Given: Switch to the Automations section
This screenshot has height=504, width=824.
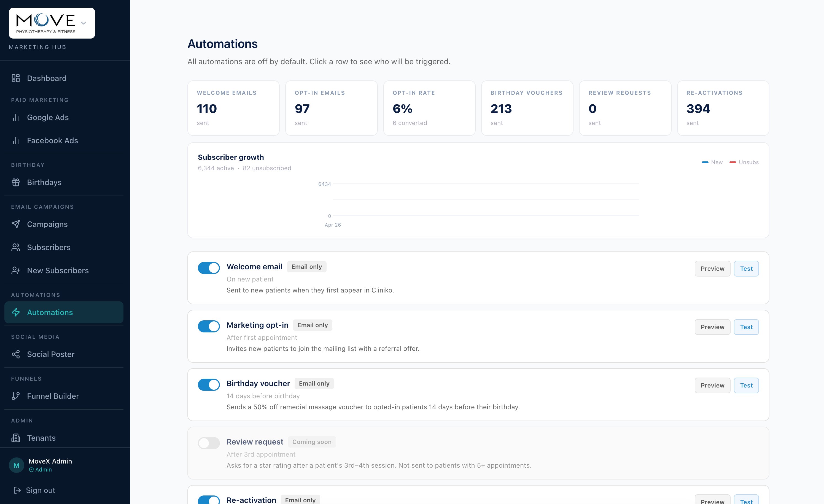Looking at the screenshot, I should pos(50,312).
